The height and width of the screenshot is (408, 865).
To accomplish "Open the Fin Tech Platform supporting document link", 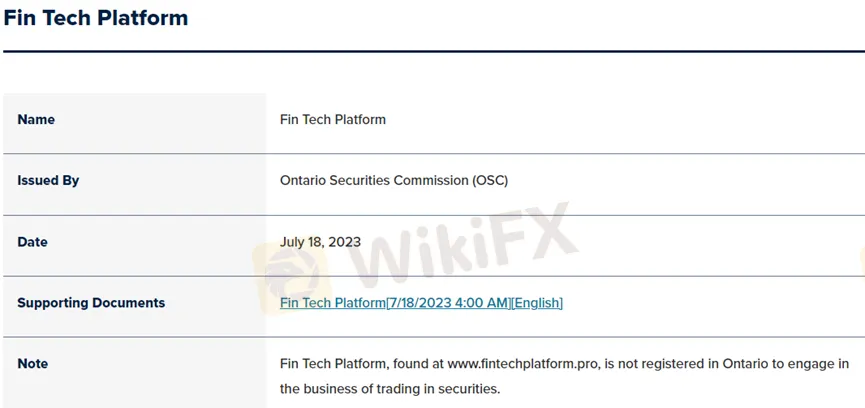I will 332,303.
